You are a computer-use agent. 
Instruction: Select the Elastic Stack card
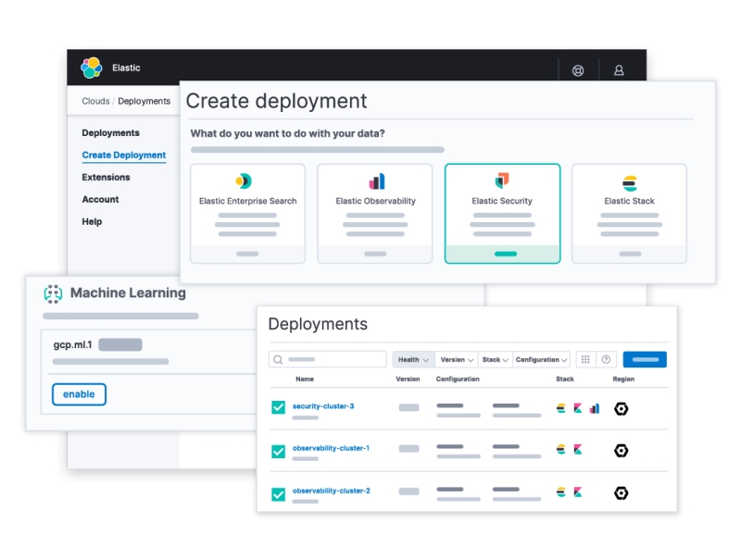coord(630,214)
